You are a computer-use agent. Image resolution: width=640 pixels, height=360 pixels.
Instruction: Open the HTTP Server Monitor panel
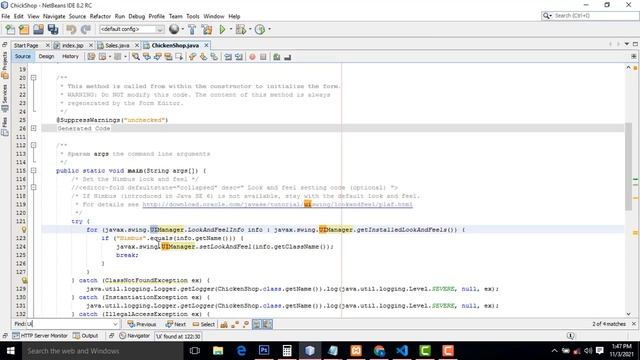[x=40, y=336]
